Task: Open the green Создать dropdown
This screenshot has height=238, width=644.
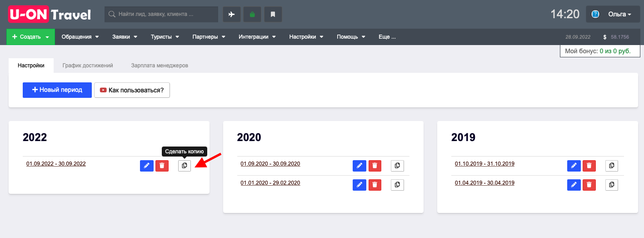Action: (x=30, y=37)
